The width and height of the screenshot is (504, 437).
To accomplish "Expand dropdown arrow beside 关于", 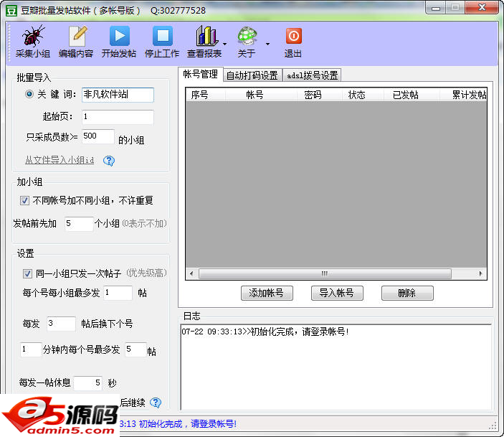I will (267, 44).
